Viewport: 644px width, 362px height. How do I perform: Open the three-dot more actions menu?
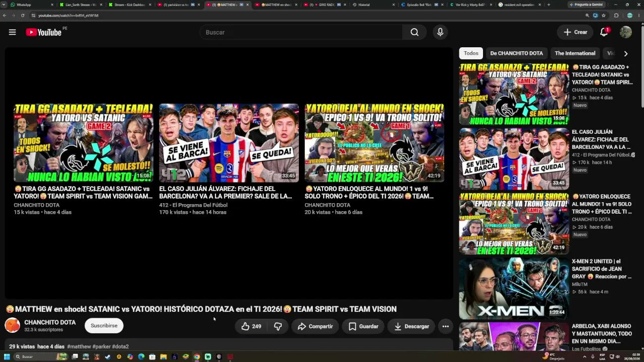445,326
